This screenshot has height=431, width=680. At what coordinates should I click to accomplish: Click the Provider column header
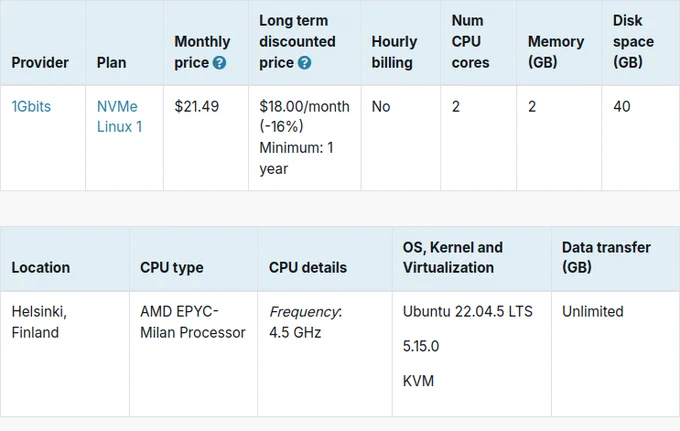pyautogui.click(x=40, y=62)
